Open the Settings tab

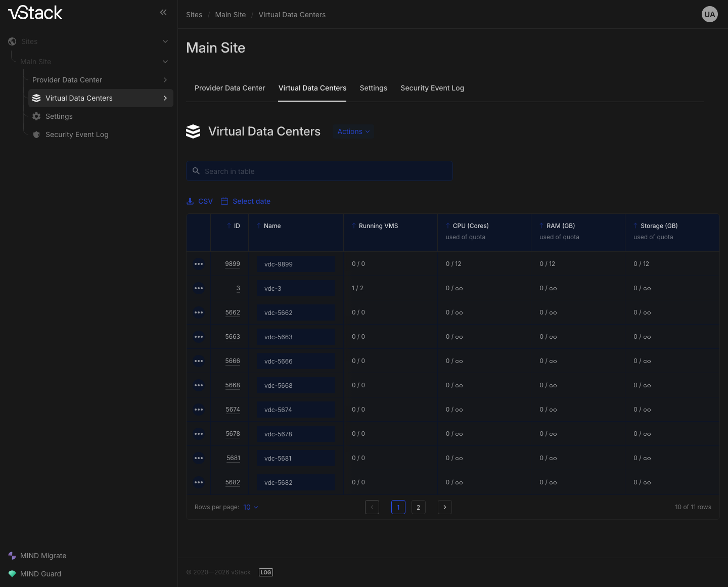point(374,88)
